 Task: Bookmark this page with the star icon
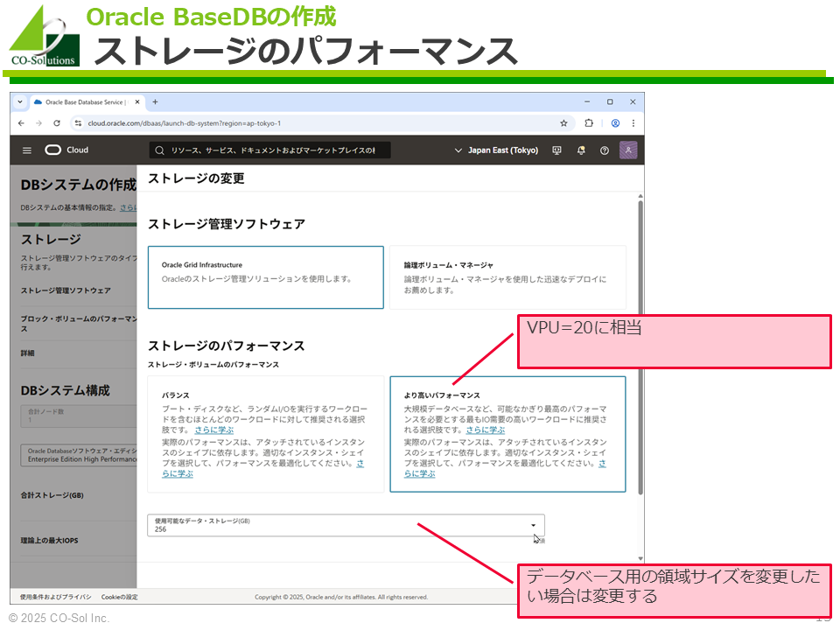(x=563, y=123)
